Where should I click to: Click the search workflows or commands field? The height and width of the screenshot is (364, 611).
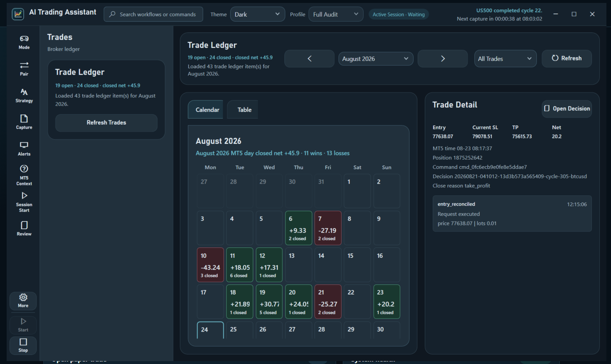click(x=153, y=14)
